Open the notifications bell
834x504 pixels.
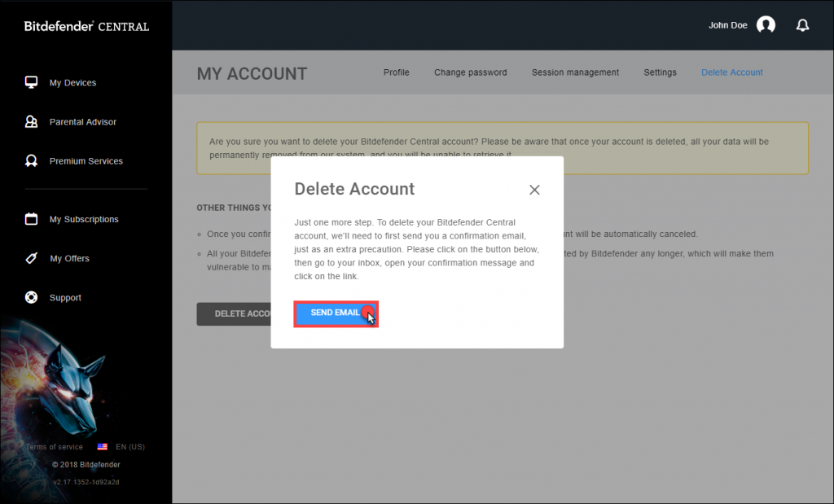(x=802, y=25)
